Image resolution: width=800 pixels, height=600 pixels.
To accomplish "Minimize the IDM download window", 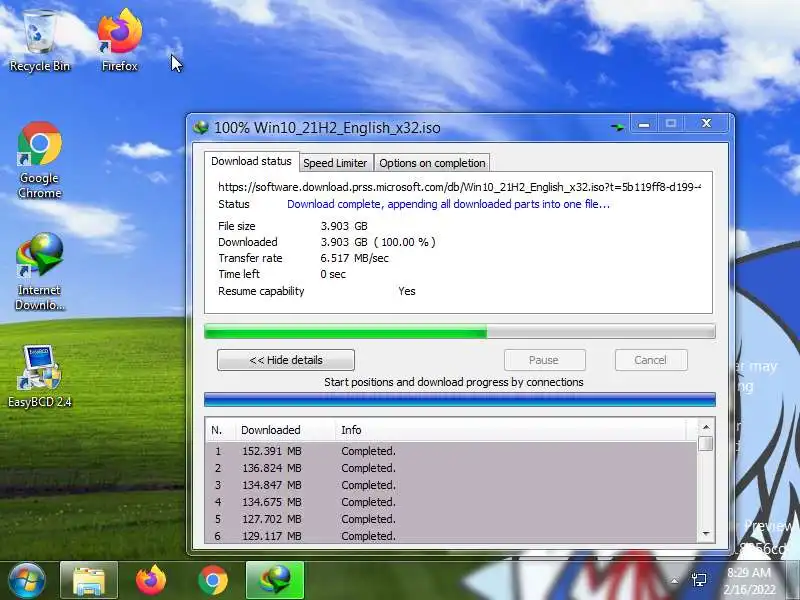I will tap(644, 124).
